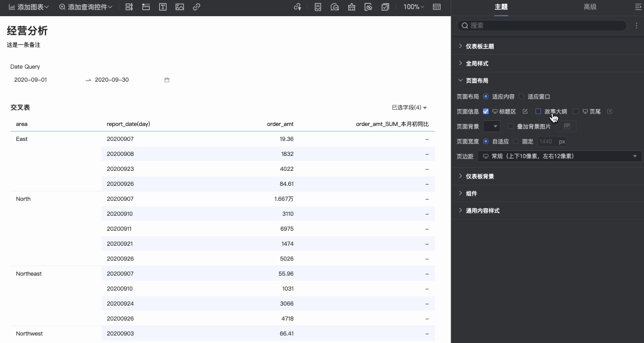Image resolution: width=644 pixels, height=343 pixels.
Task: Open the 添加查询控件 query control menu
Action: [85, 7]
